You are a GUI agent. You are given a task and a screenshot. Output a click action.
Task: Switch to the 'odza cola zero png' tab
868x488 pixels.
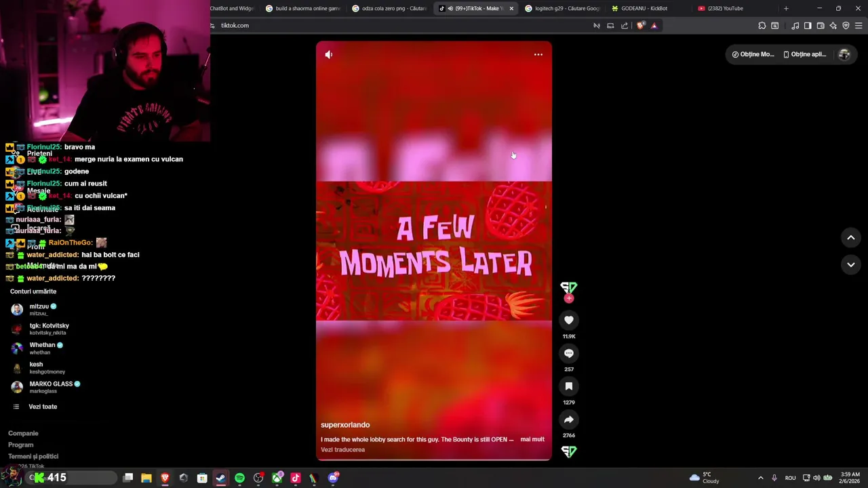click(389, 8)
